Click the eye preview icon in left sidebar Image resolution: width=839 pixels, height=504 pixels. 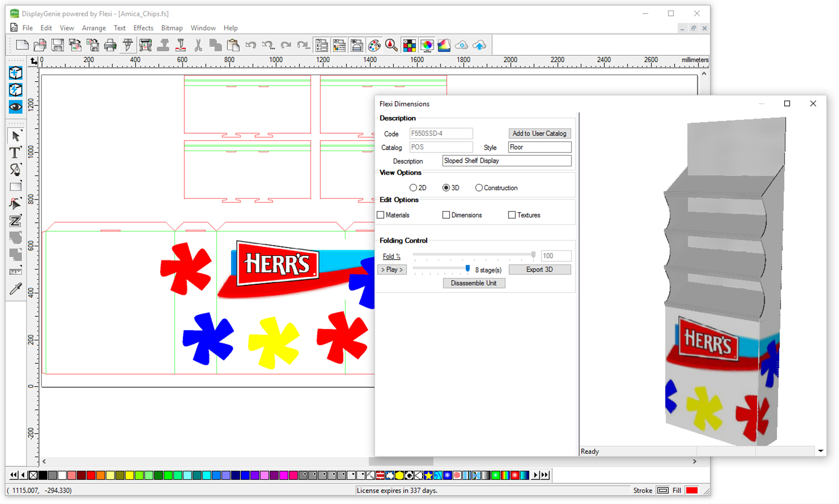15,107
